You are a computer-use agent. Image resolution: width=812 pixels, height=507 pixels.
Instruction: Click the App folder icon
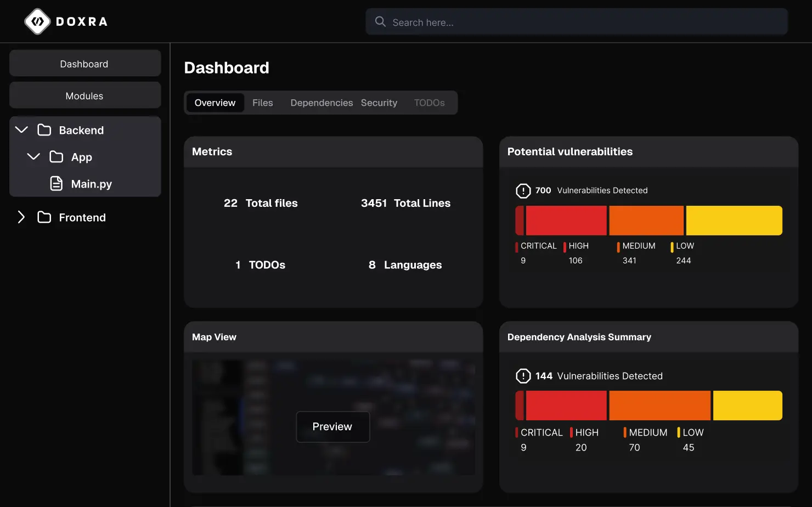pyautogui.click(x=57, y=157)
